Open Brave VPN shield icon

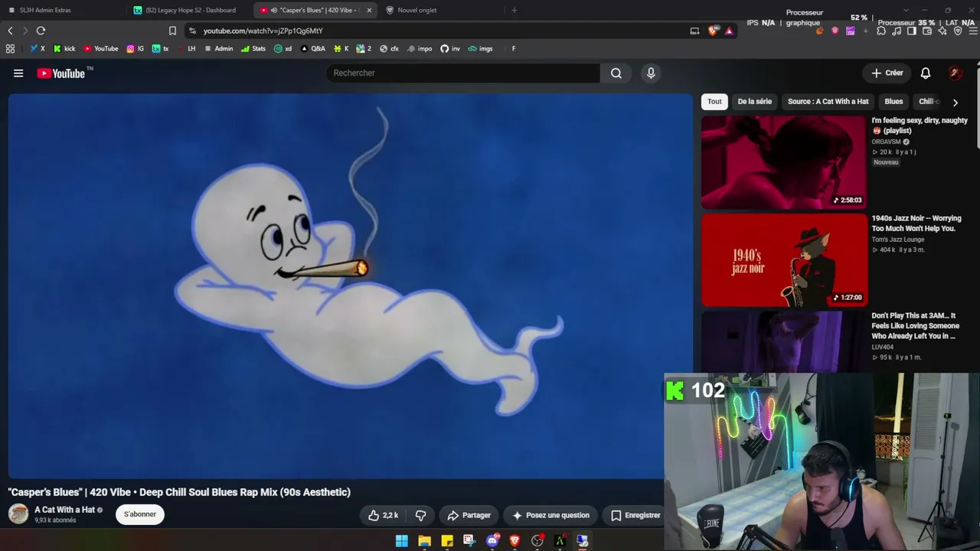coord(958,31)
